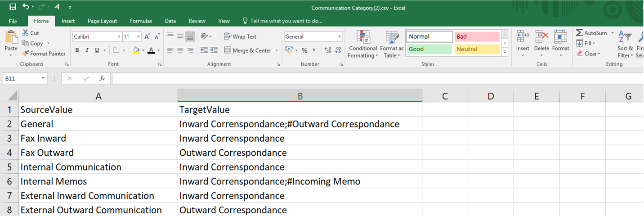The image size is (644, 216).
Task: Apply Percent Style format
Action: click(x=304, y=50)
